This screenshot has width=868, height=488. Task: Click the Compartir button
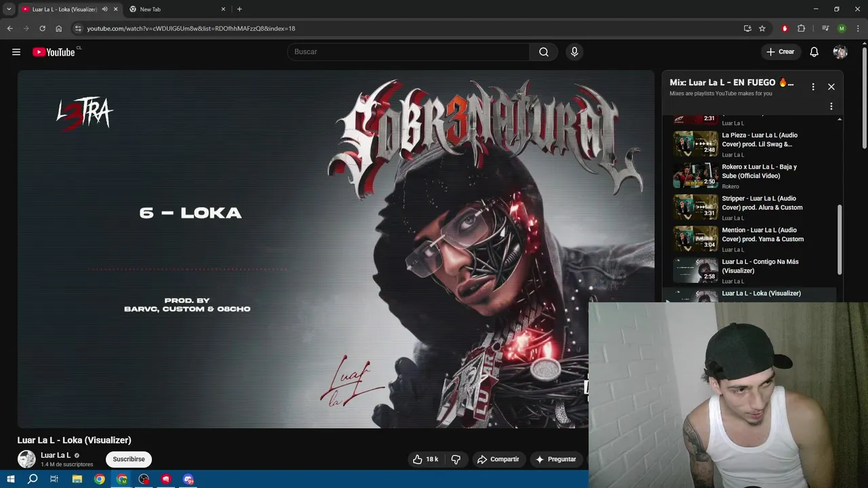[498, 460]
